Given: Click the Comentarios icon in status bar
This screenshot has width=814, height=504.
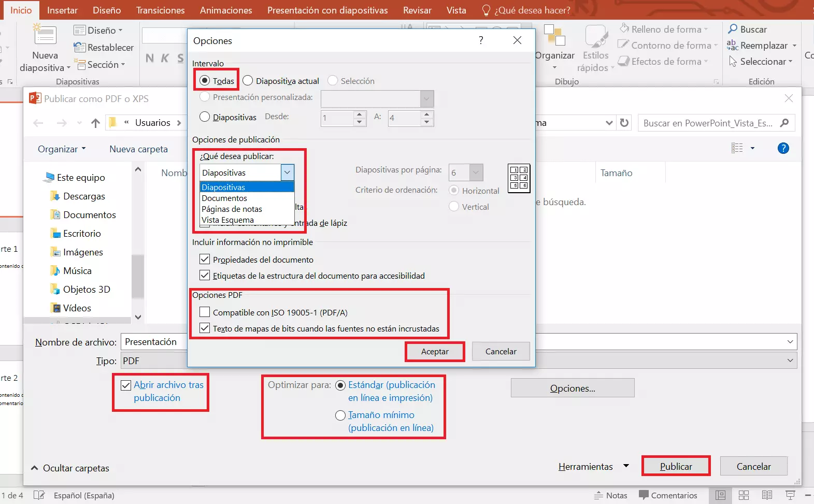Looking at the screenshot, I should click(x=644, y=495).
